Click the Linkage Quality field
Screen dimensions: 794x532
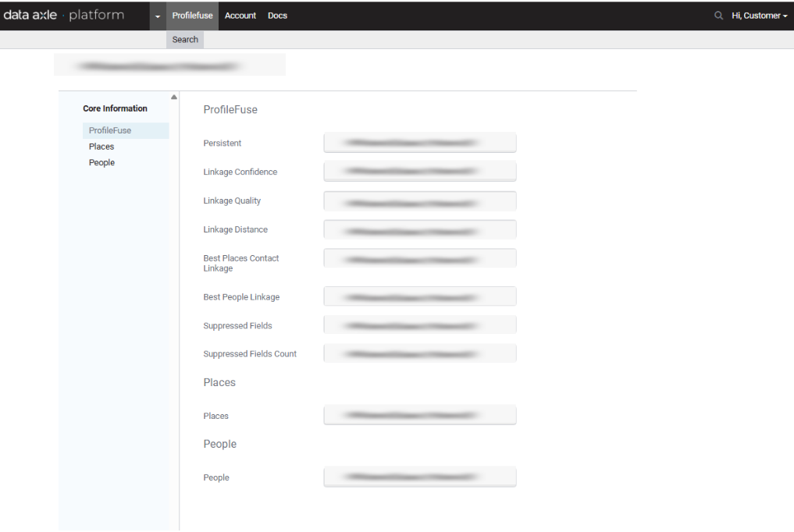click(420, 201)
